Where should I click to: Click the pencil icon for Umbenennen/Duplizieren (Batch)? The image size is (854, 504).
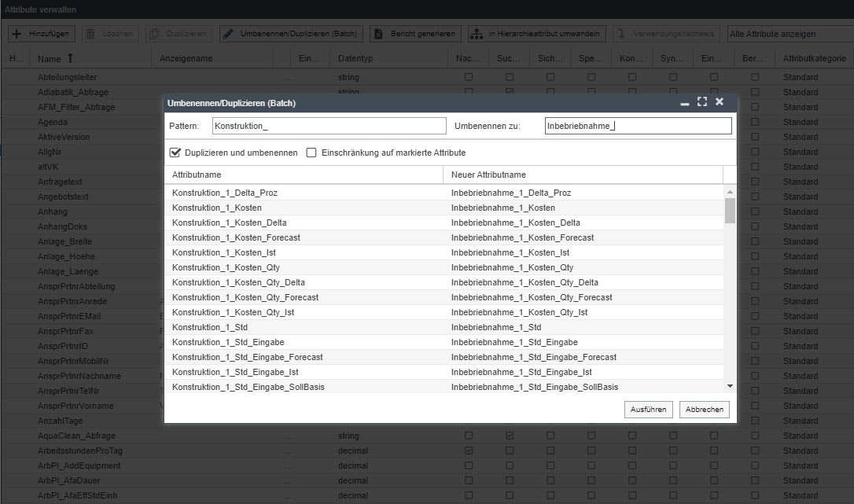point(228,34)
